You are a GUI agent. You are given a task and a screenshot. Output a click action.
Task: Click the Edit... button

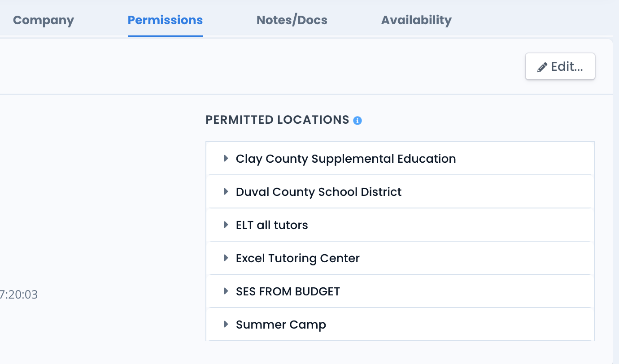(x=560, y=67)
